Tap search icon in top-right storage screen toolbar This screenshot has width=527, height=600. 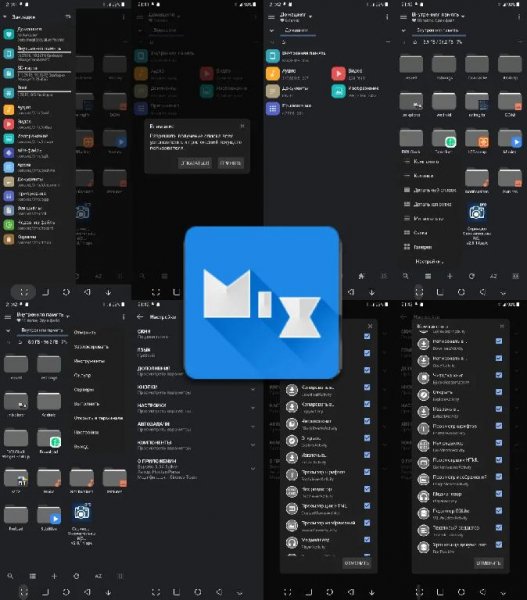click(406, 276)
